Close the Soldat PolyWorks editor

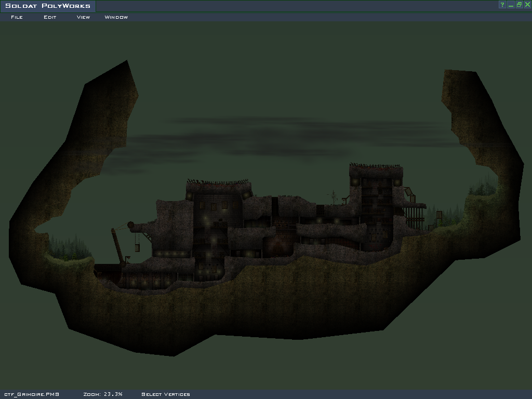[x=527, y=5]
